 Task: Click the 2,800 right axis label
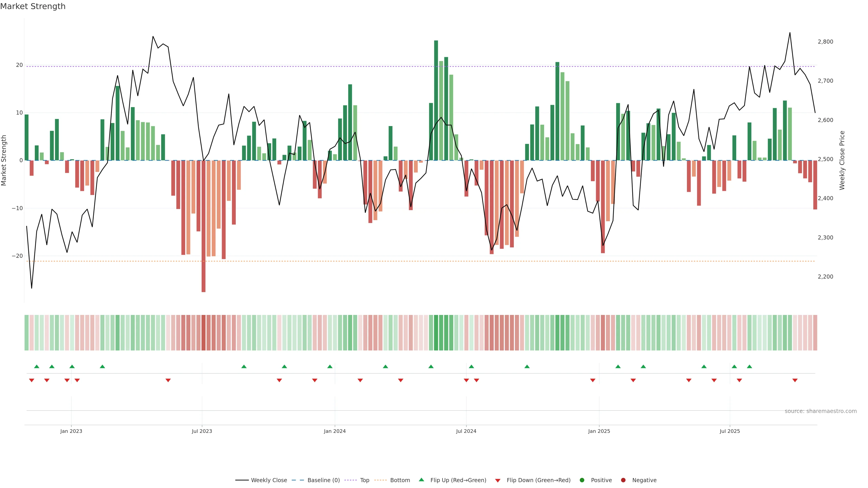(825, 42)
